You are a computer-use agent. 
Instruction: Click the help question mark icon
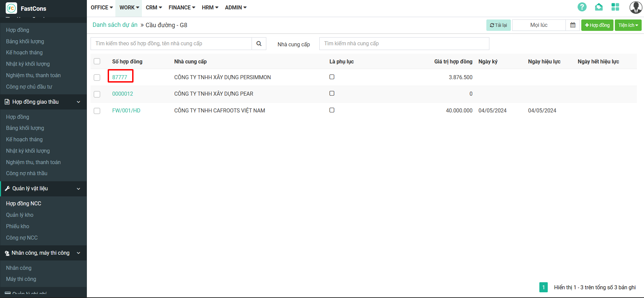click(582, 7)
